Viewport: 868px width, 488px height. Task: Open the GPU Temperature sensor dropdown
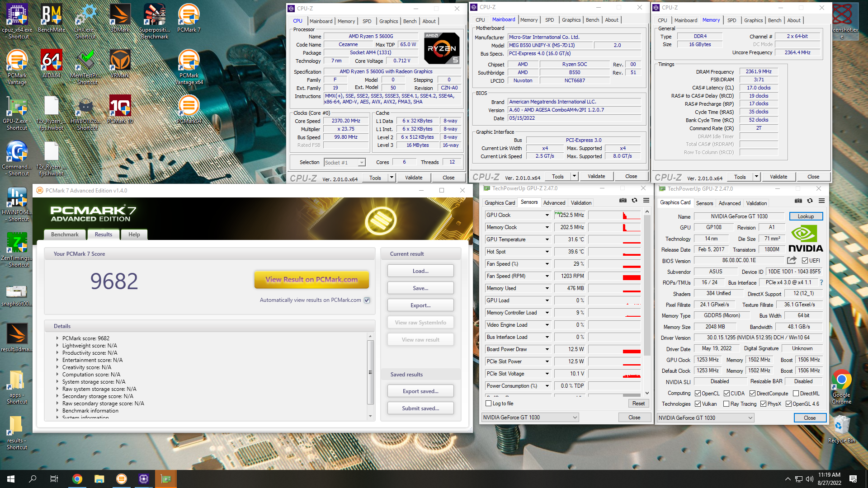pyautogui.click(x=547, y=239)
